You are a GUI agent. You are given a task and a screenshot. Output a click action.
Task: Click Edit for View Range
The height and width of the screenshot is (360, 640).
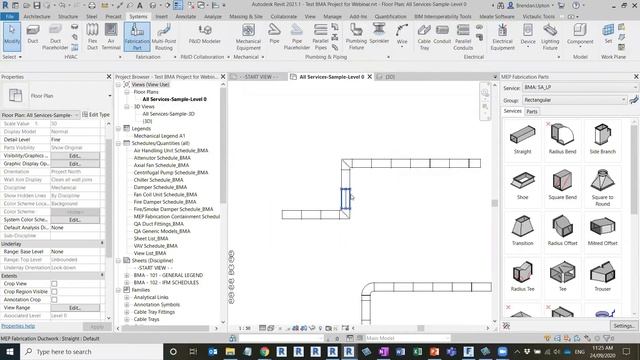tap(75, 308)
